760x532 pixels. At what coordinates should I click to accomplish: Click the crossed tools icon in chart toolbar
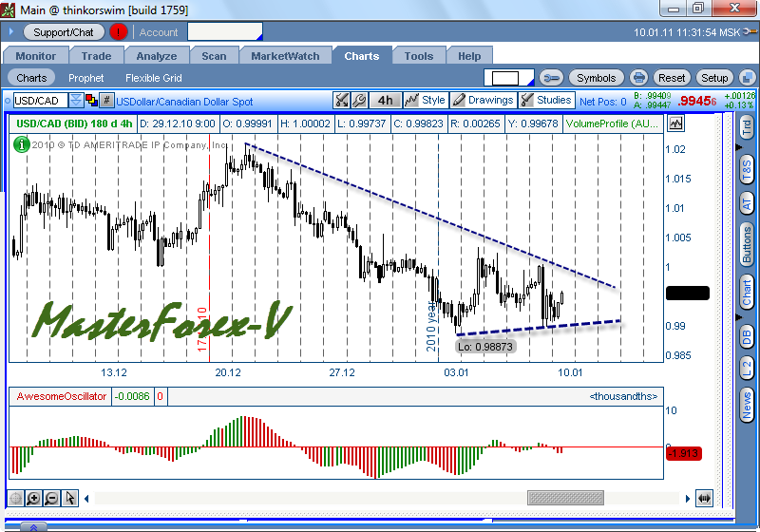click(x=342, y=101)
